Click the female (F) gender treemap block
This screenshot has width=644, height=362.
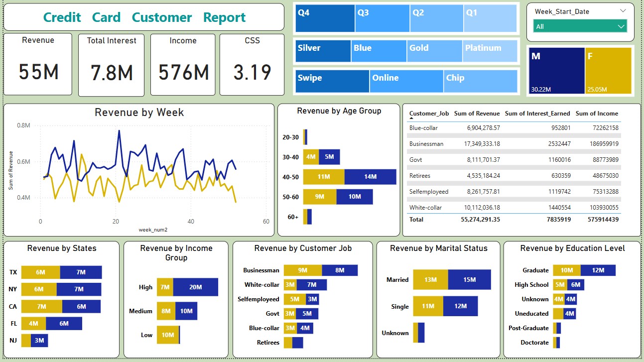pos(608,71)
